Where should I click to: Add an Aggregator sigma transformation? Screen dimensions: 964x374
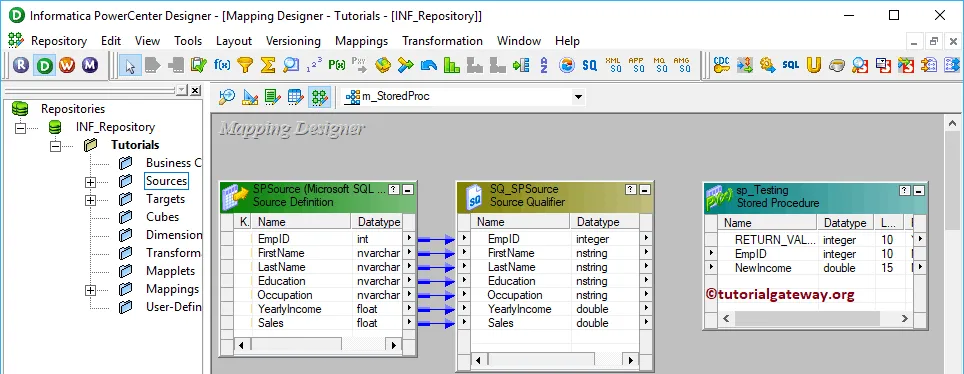pos(267,65)
